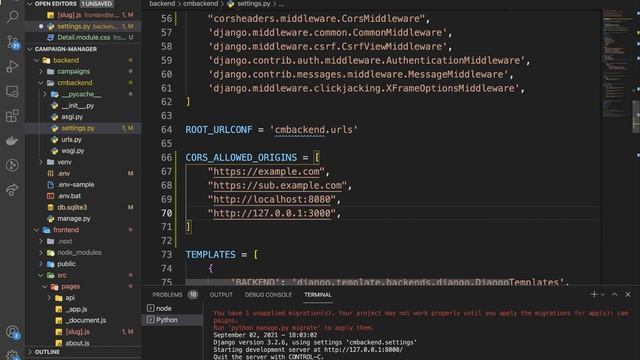640x360 pixels.
Task: Expand the campaigns folder
Action: click(x=41, y=71)
